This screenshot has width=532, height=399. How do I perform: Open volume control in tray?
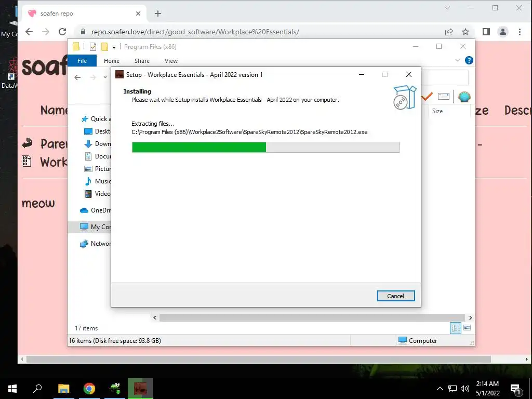(x=465, y=389)
